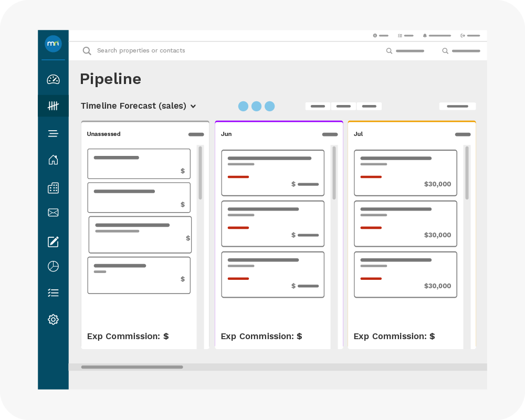Image resolution: width=525 pixels, height=420 pixels.
Task: Click the third blue circle below the title
Action: (x=269, y=106)
